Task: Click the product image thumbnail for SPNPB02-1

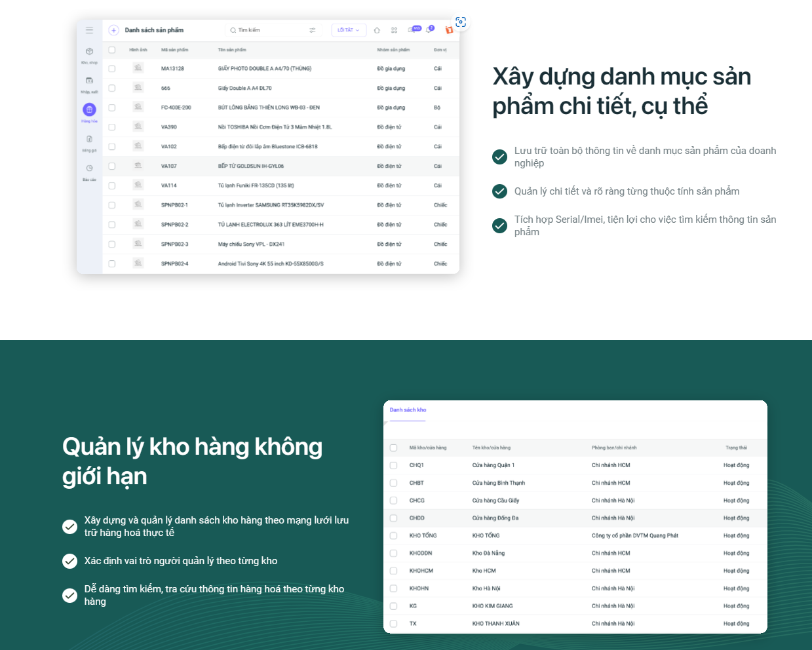Action: [x=138, y=205]
